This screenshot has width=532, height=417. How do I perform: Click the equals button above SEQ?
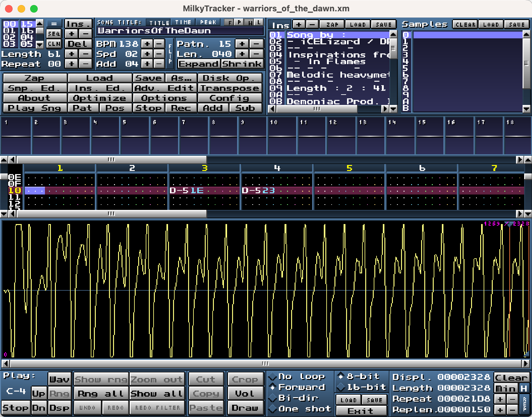[x=54, y=24]
